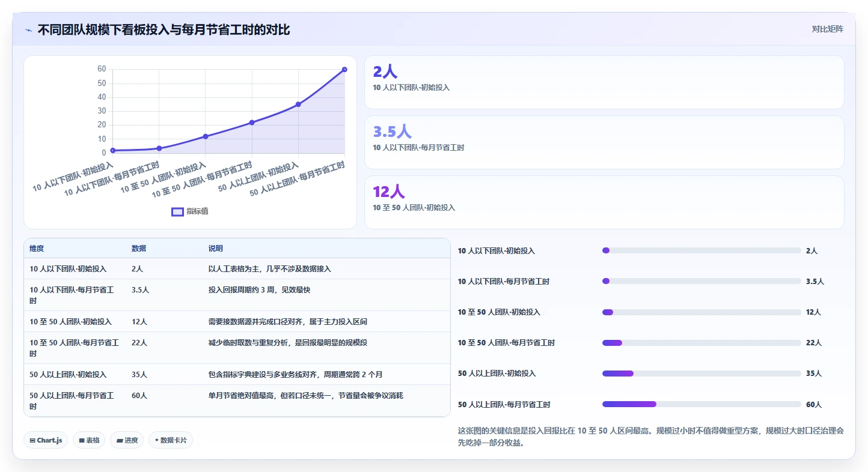Click the 表格 chip
This screenshot has width=868, height=472.
[x=89, y=440]
